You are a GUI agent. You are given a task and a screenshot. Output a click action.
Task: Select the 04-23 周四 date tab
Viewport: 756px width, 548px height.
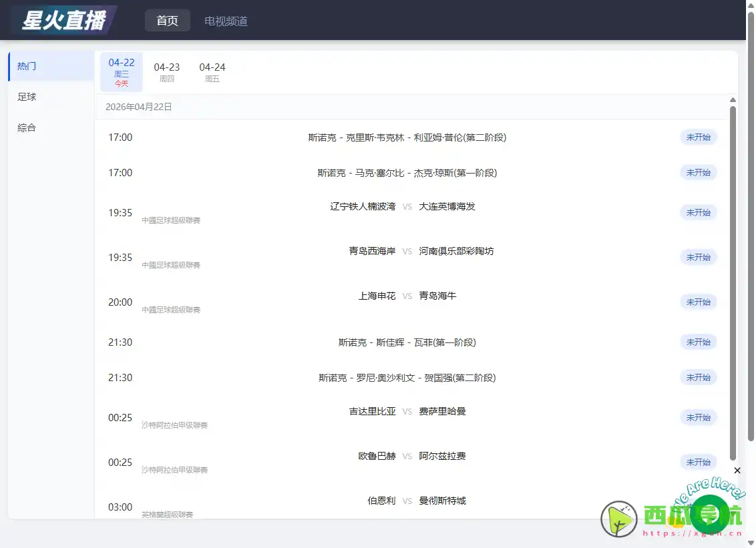(x=166, y=71)
